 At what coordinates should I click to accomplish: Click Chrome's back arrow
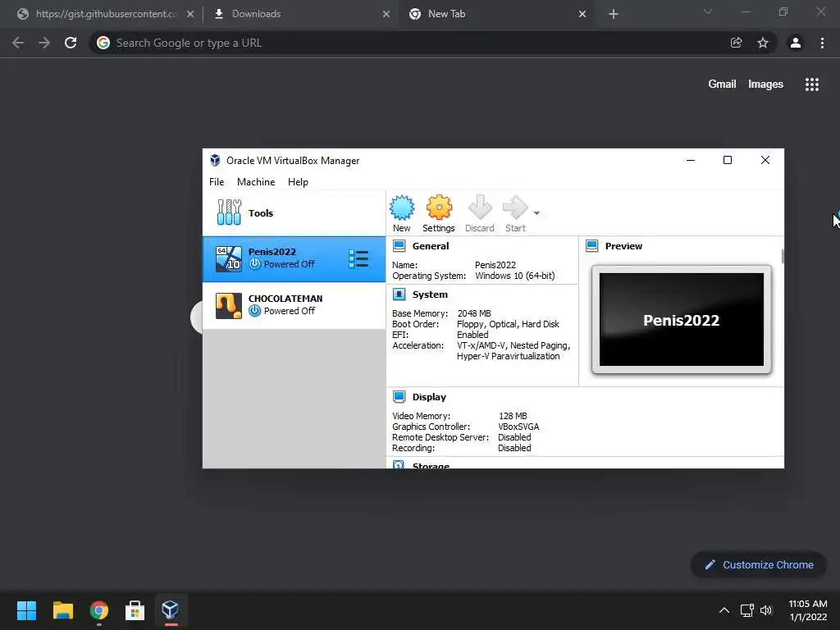[x=18, y=43]
